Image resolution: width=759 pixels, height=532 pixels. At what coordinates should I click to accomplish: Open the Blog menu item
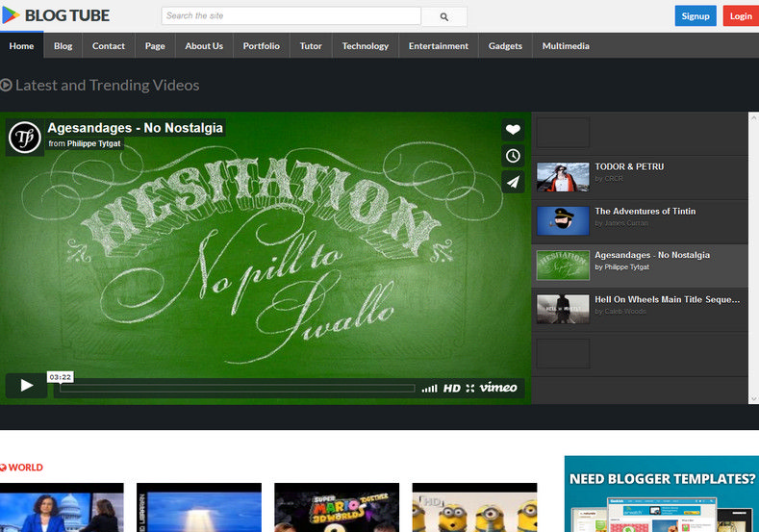click(x=63, y=46)
